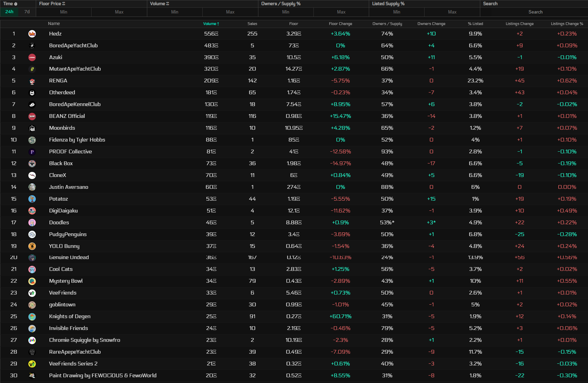Select the RareApepeYachtClub avatar icon
The width and height of the screenshot is (588, 383).
coord(32,352)
